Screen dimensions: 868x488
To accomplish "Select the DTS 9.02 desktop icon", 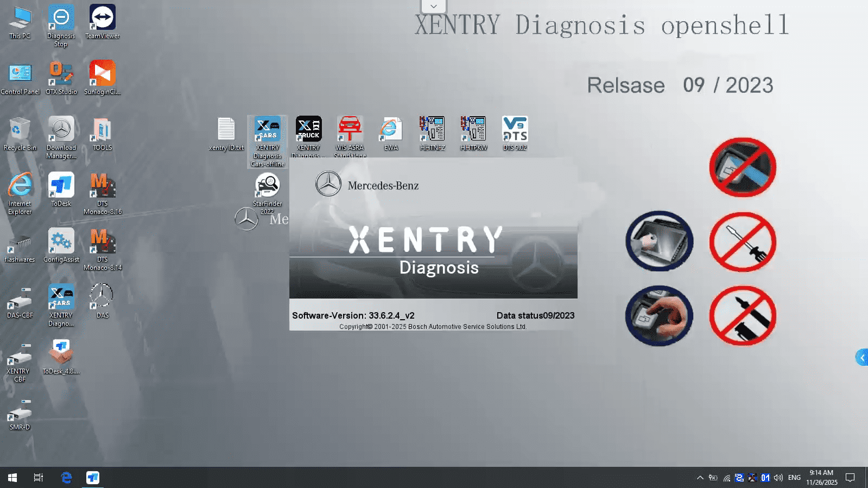I will click(x=515, y=130).
